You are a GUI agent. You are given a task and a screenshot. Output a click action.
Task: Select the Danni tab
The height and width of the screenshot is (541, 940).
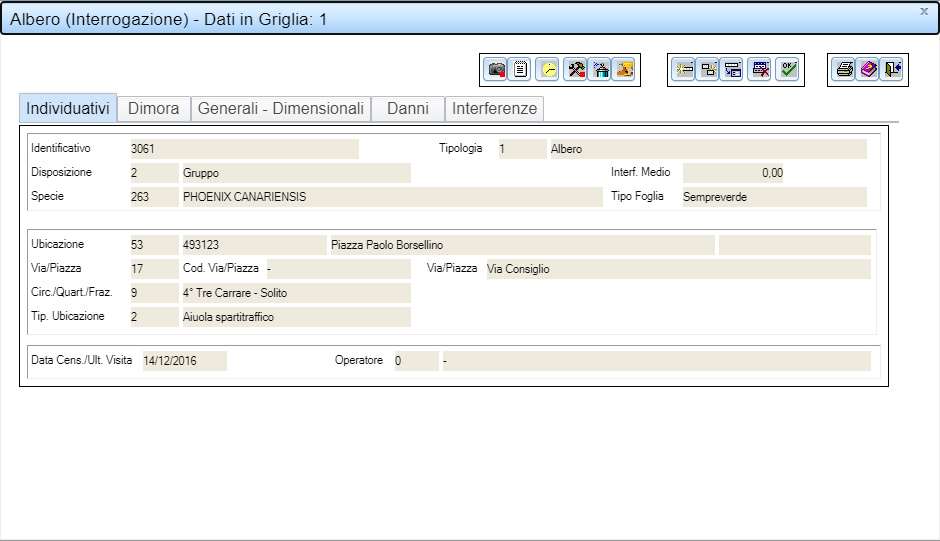click(407, 108)
